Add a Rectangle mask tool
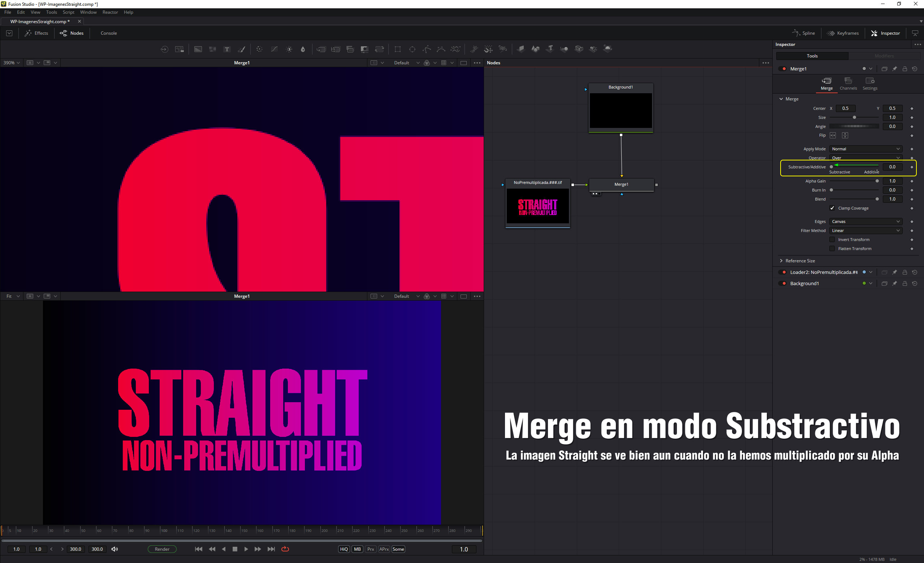Screen dimensions: 924x563 click(397, 49)
